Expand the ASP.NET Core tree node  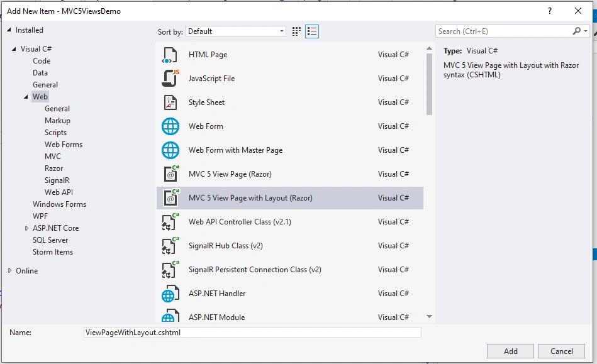click(x=26, y=228)
